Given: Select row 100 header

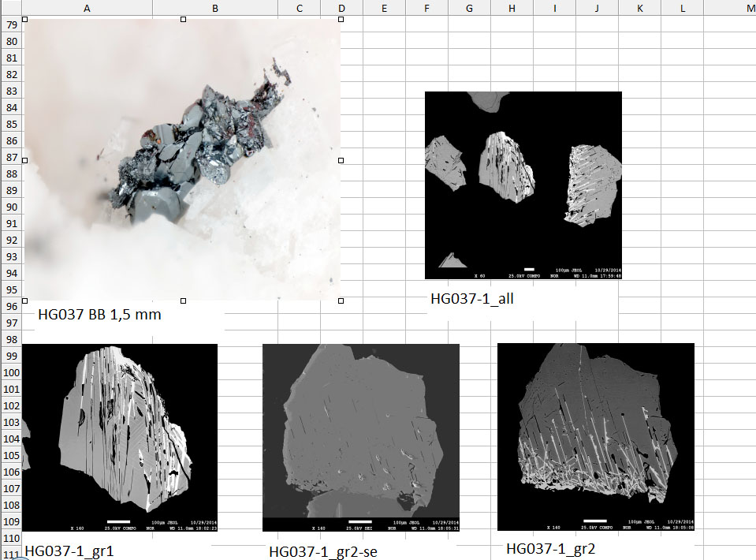Looking at the screenshot, I should coord(12,372).
